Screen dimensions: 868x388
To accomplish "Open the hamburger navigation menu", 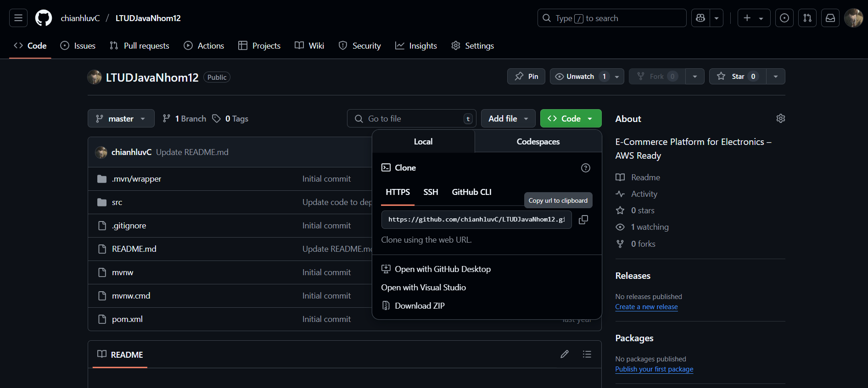I will tap(18, 18).
